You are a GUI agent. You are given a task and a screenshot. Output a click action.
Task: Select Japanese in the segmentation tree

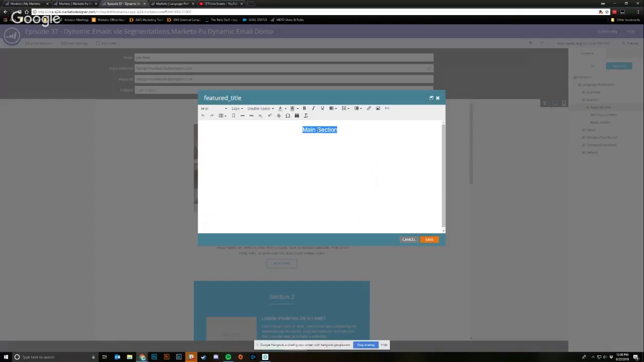pos(593,92)
